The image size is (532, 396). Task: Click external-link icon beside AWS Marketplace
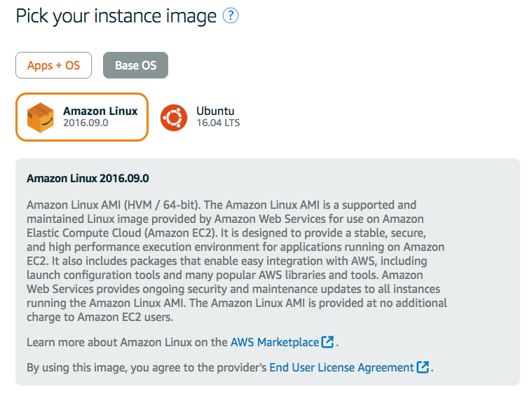(x=327, y=342)
